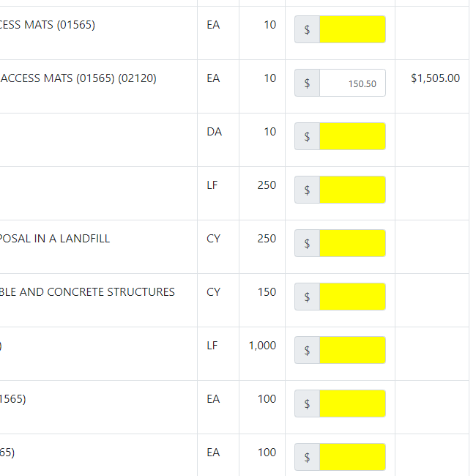Click the CY unit in the landfill row
476x476 pixels.
pyautogui.click(x=213, y=239)
